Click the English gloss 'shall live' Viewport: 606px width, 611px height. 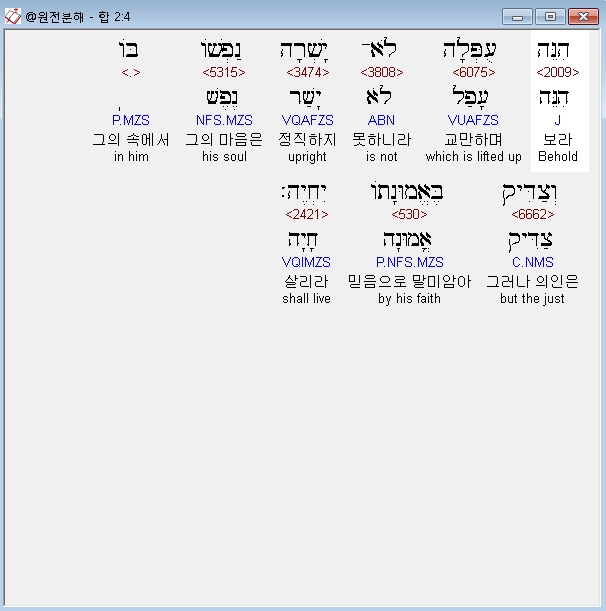[306, 298]
